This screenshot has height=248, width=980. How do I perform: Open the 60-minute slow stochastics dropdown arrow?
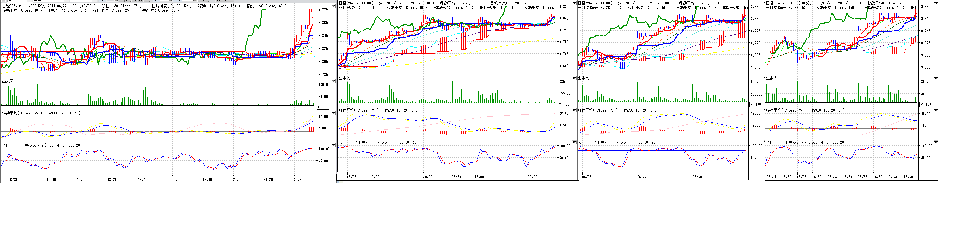point(936,142)
